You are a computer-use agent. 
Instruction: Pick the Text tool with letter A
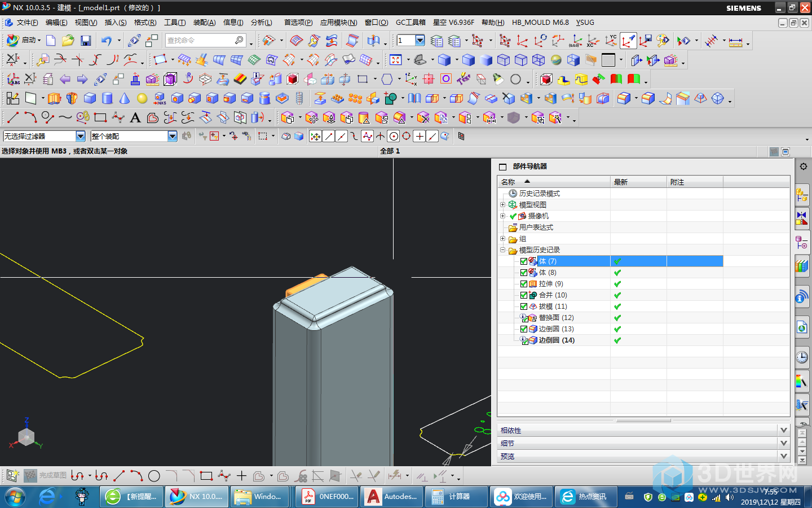(135, 117)
